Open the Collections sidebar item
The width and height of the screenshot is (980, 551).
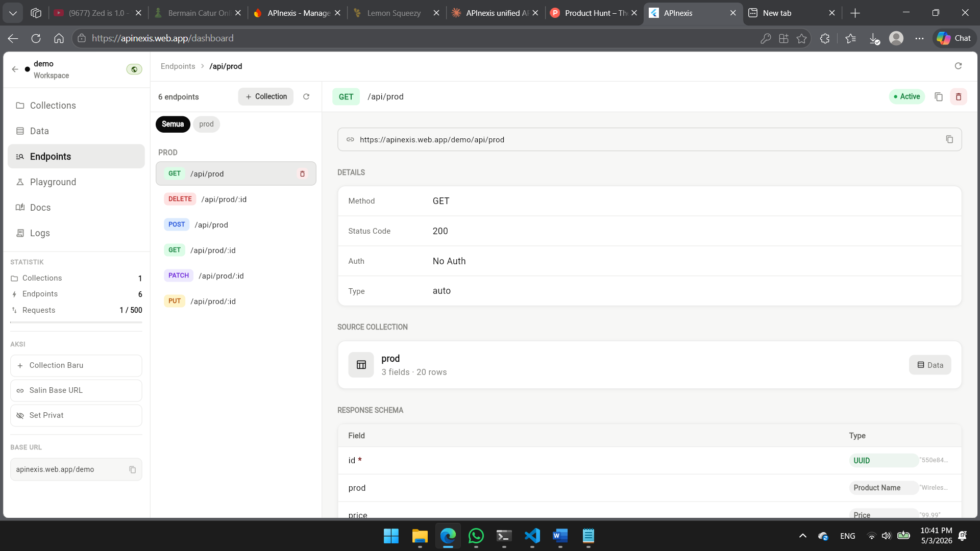click(76, 106)
